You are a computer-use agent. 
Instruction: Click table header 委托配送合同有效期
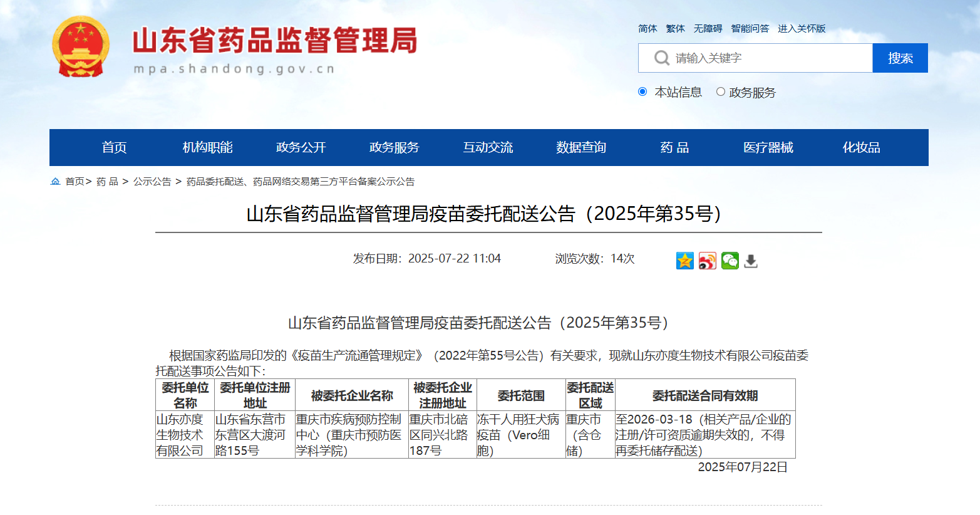[x=705, y=396]
